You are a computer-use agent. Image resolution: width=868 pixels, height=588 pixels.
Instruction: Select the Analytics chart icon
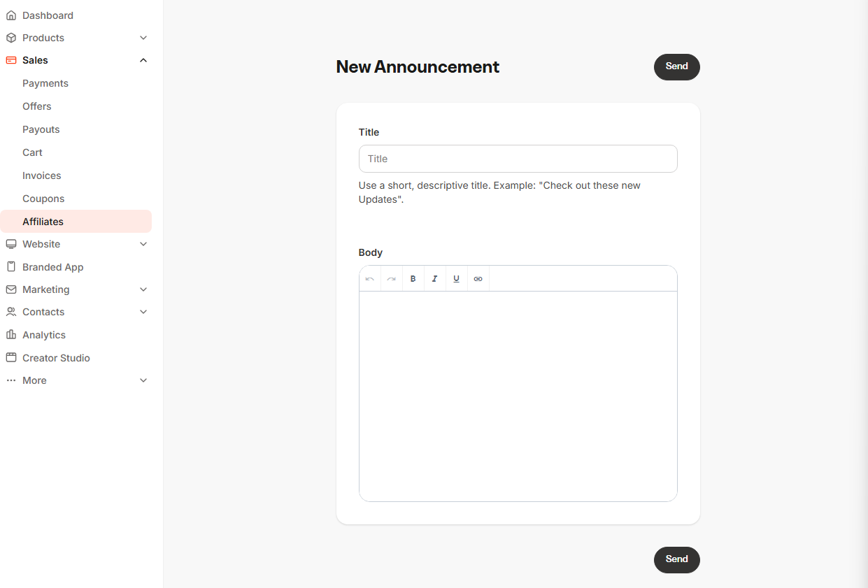[x=11, y=334]
